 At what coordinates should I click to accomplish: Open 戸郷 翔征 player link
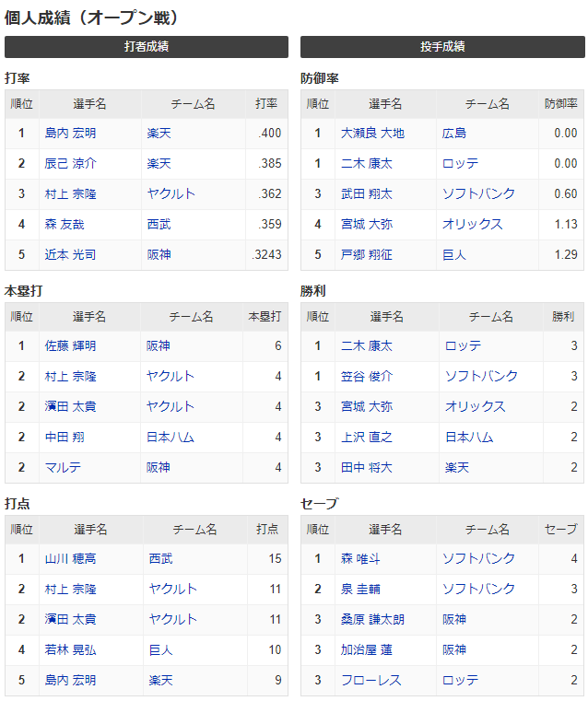(x=367, y=255)
